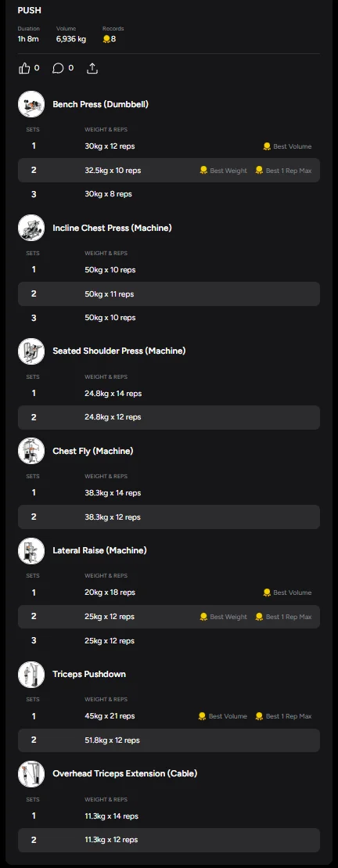Open Overhead Triceps Extension (Cable) icon
Image resolution: width=338 pixels, height=868 pixels.
(x=31, y=773)
